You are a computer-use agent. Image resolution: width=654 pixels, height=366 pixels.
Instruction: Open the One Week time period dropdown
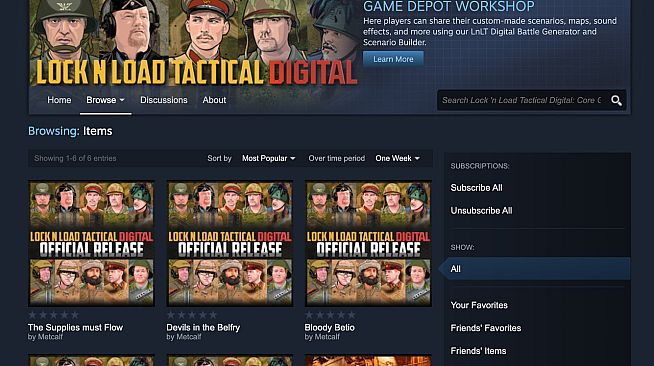point(397,158)
